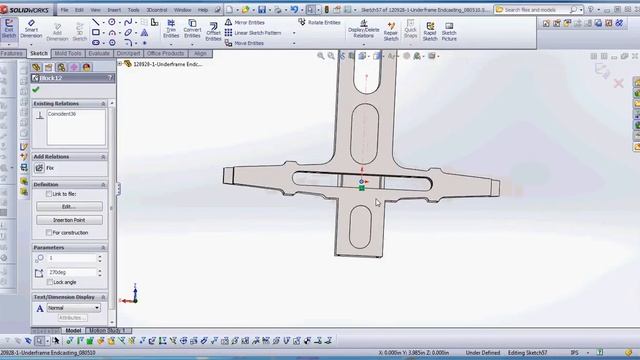Click the IPS unit system in status bar

pyautogui.click(x=574, y=352)
